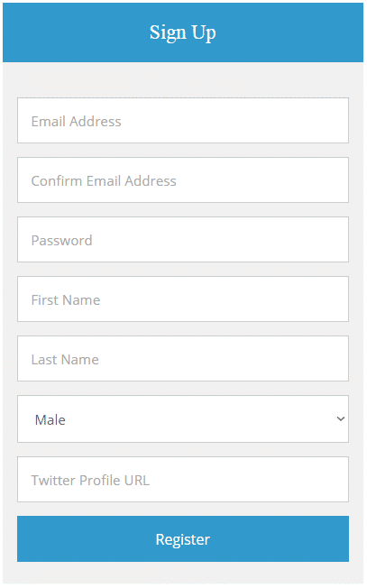Click the 'Last Name' placeholder text
Screen dimensions: 367x588
click(65, 360)
